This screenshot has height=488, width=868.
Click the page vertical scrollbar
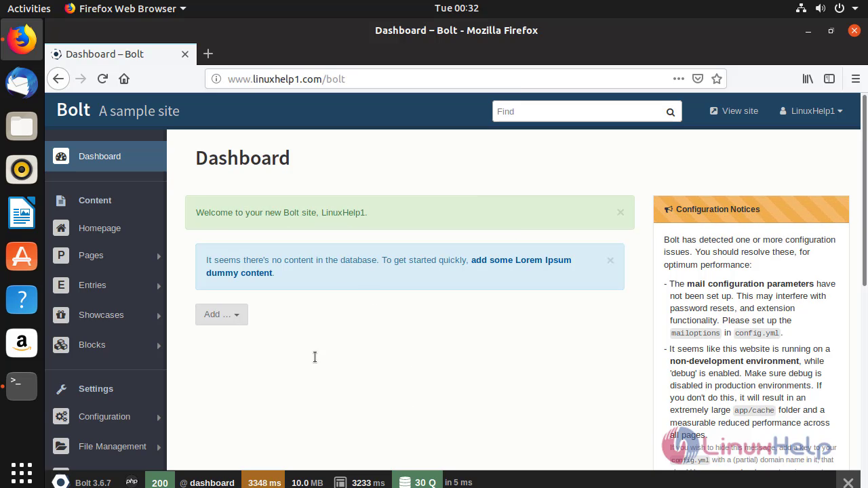(864, 190)
